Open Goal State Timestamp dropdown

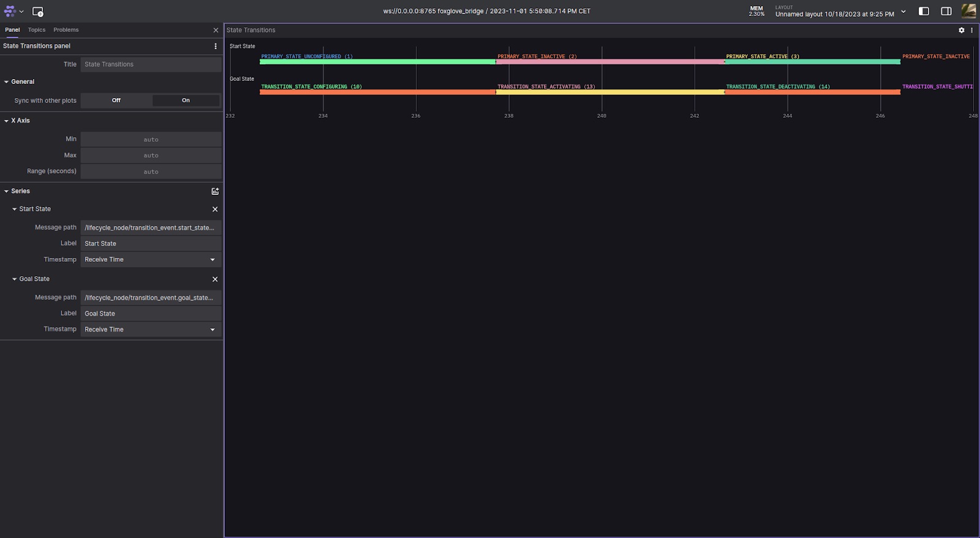[x=151, y=330]
